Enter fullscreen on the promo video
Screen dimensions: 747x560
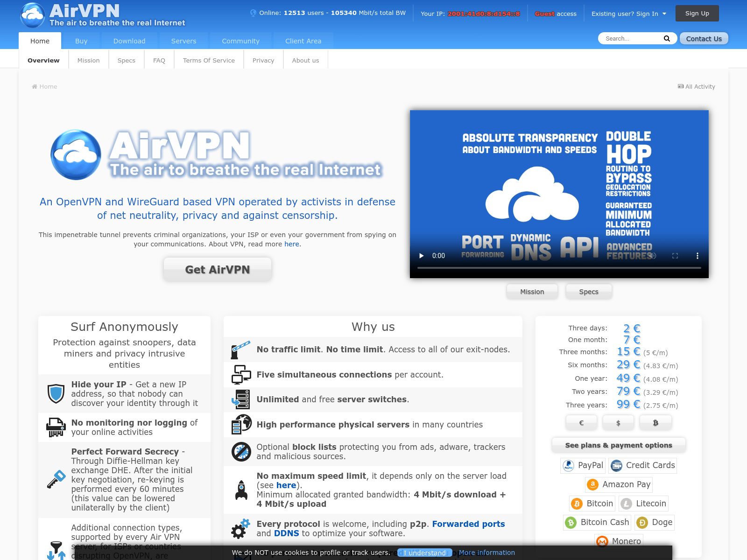[675, 256]
